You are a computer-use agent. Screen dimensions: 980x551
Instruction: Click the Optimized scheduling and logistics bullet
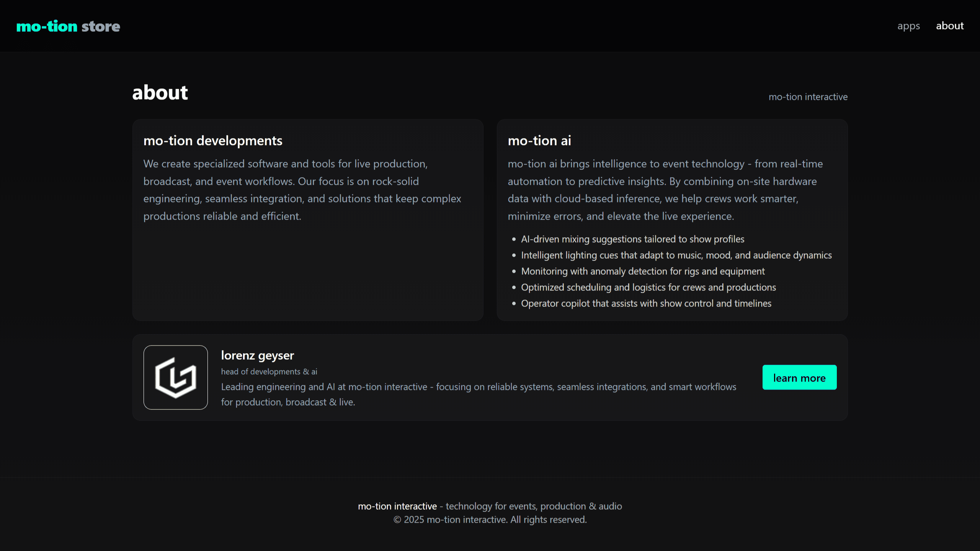[x=648, y=287]
